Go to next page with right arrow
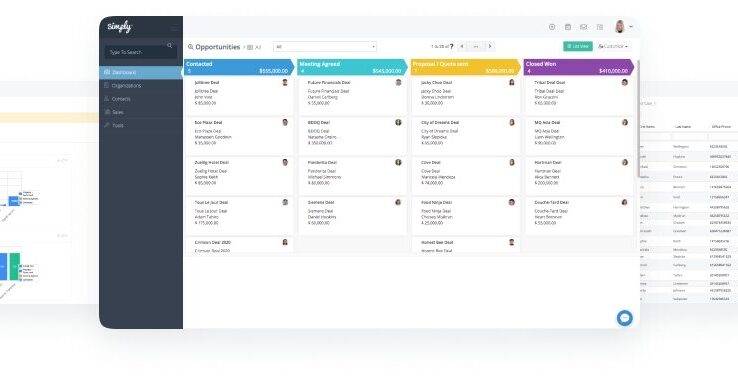 click(x=490, y=46)
